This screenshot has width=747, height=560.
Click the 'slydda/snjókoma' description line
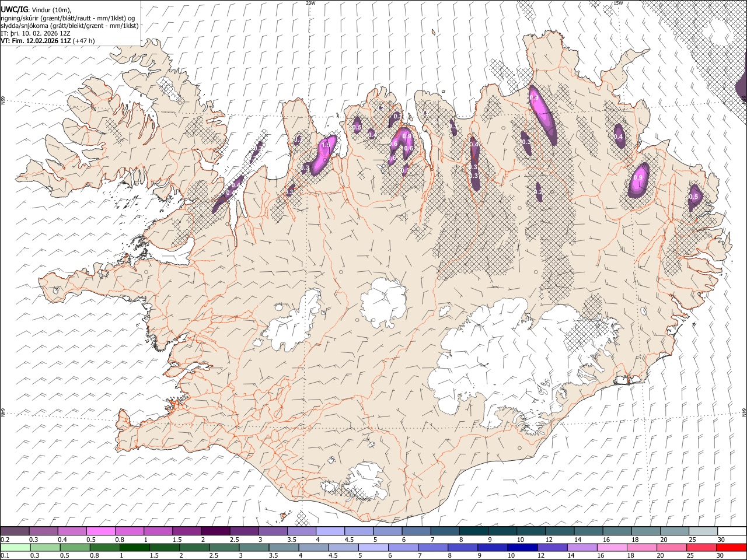[70, 26]
